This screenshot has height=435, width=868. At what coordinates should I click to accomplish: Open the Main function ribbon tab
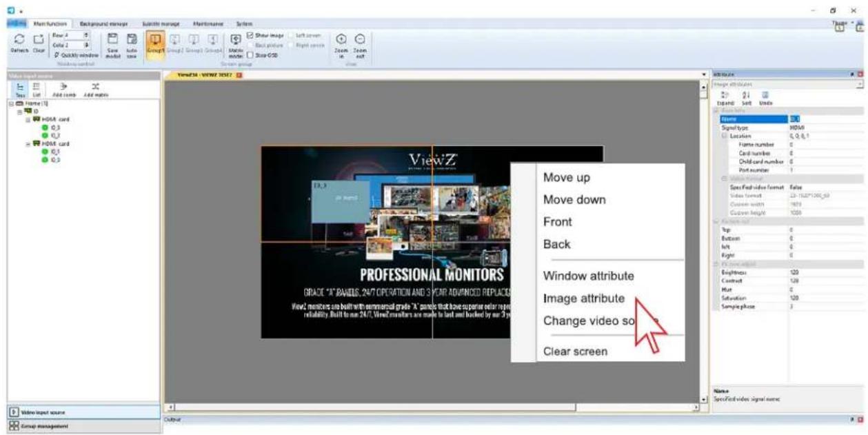(50, 23)
